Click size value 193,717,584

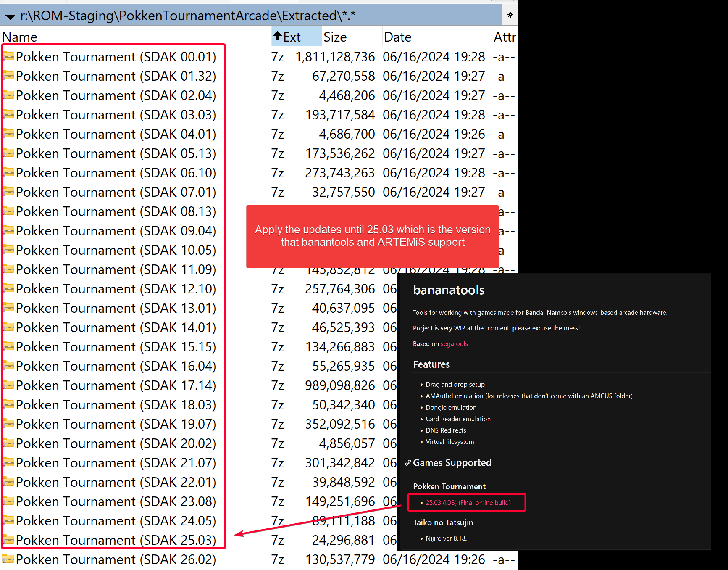click(340, 115)
